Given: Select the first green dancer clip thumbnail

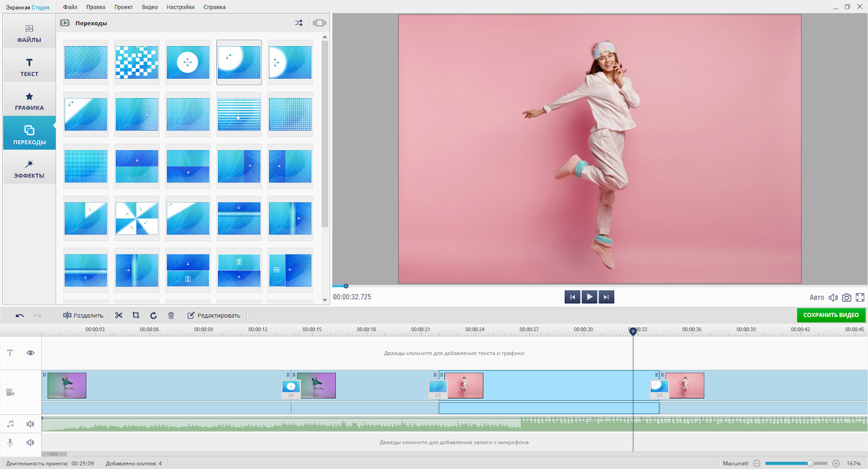Looking at the screenshot, I should pyautogui.click(x=67, y=385).
